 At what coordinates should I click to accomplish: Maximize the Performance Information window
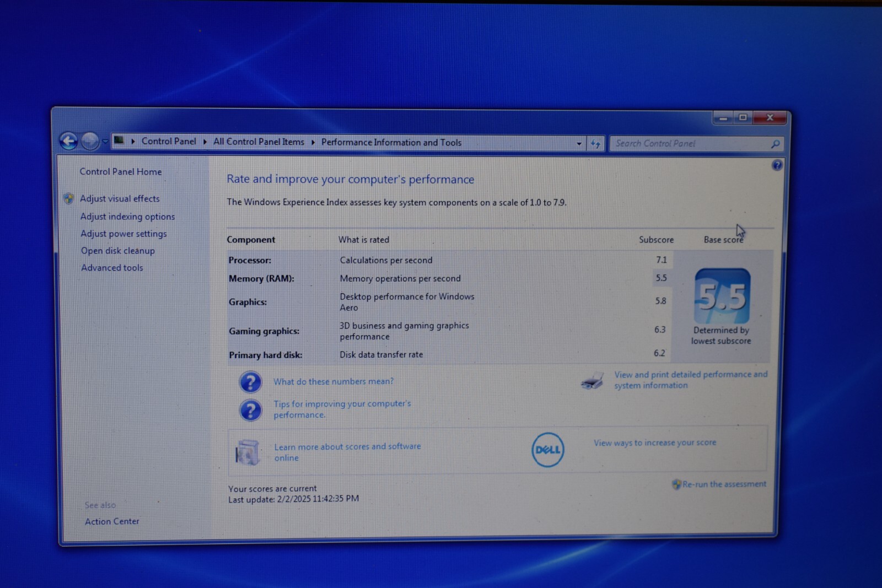pos(743,117)
